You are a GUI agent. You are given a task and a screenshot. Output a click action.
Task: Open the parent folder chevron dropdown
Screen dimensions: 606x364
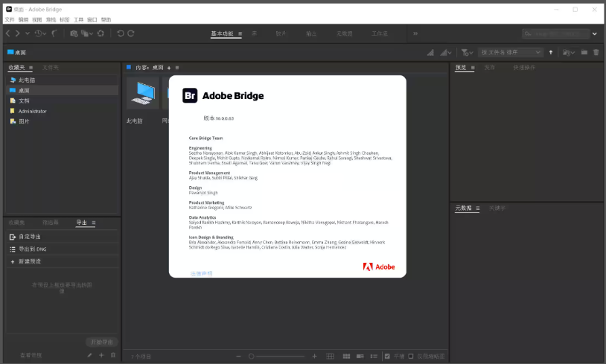(28, 33)
